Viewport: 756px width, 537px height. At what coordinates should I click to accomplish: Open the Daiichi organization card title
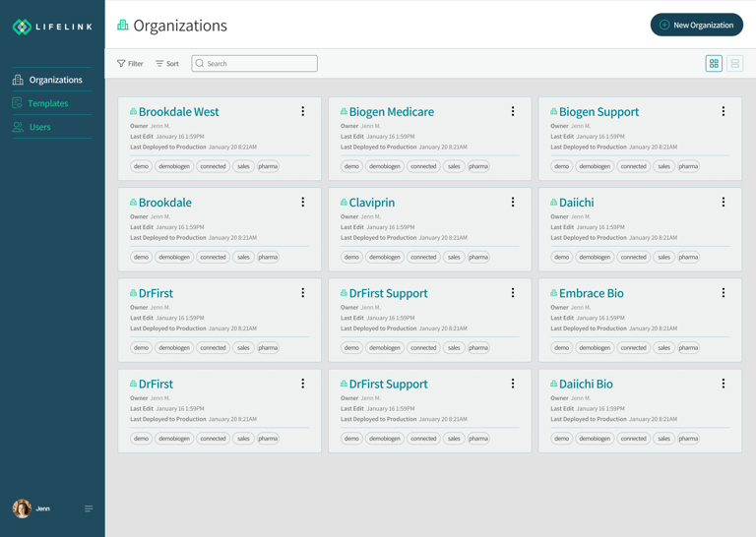pyautogui.click(x=576, y=203)
